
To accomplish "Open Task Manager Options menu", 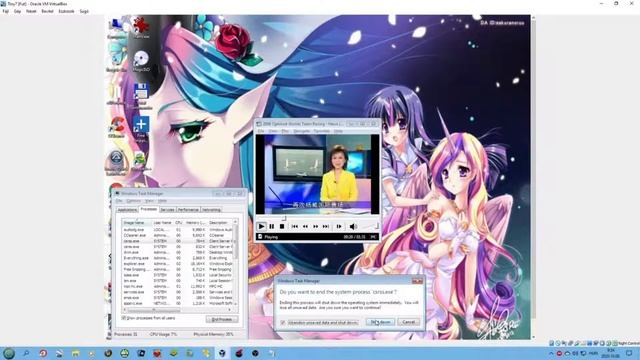I will pos(133,201).
